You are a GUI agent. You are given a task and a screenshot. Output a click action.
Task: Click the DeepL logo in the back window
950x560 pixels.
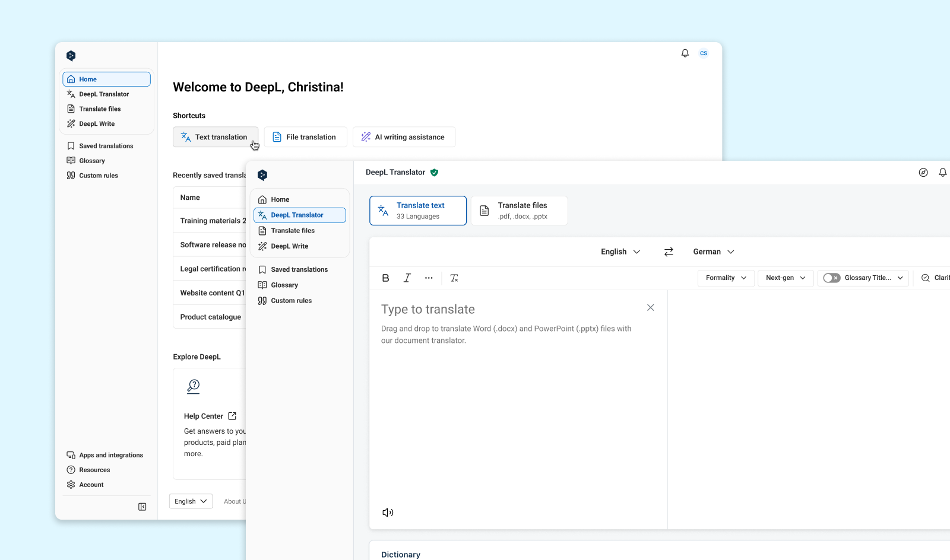pos(71,56)
